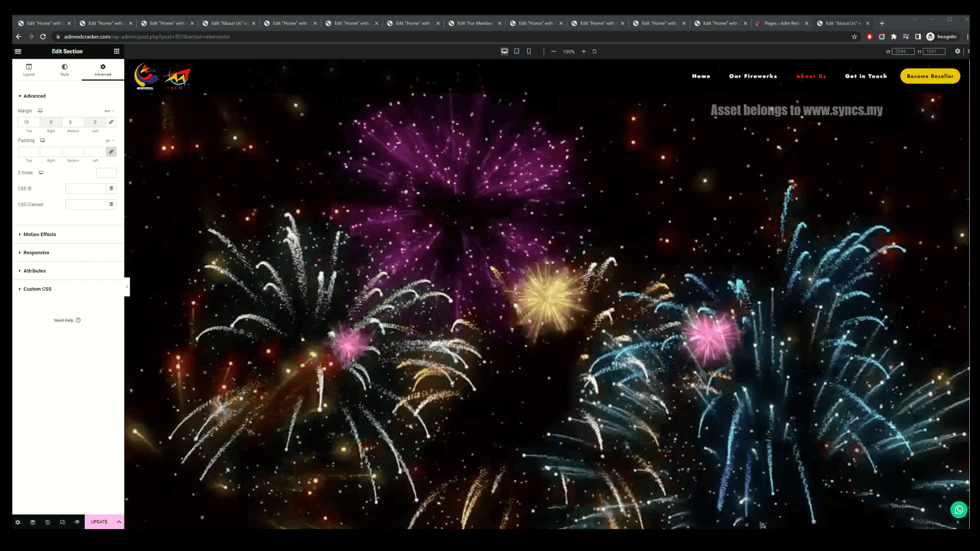Collapse the Elementor side panel
Viewport: 980px width, 551px height.
tap(127, 287)
